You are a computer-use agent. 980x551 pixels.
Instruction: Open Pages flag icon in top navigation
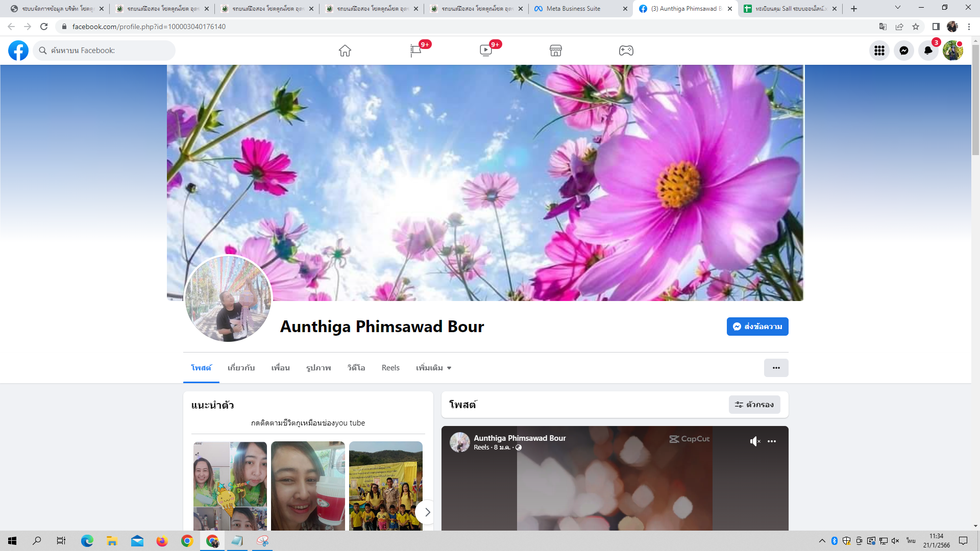point(415,51)
